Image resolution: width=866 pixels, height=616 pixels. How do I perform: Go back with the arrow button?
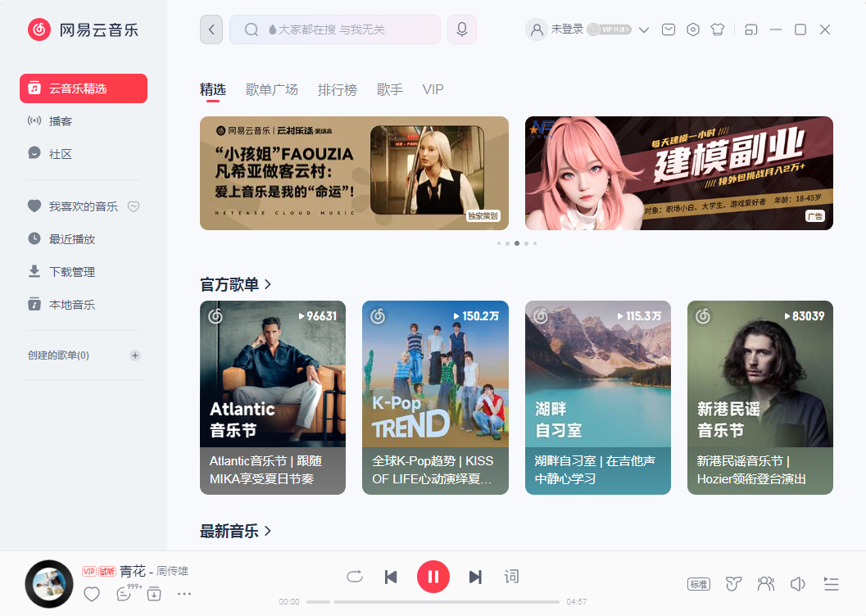(x=211, y=29)
